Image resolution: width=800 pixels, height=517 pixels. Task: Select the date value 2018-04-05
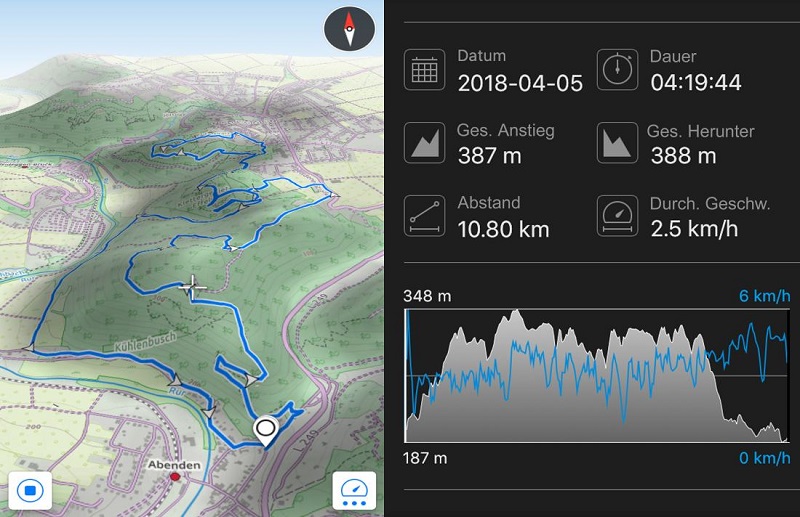point(520,83)
